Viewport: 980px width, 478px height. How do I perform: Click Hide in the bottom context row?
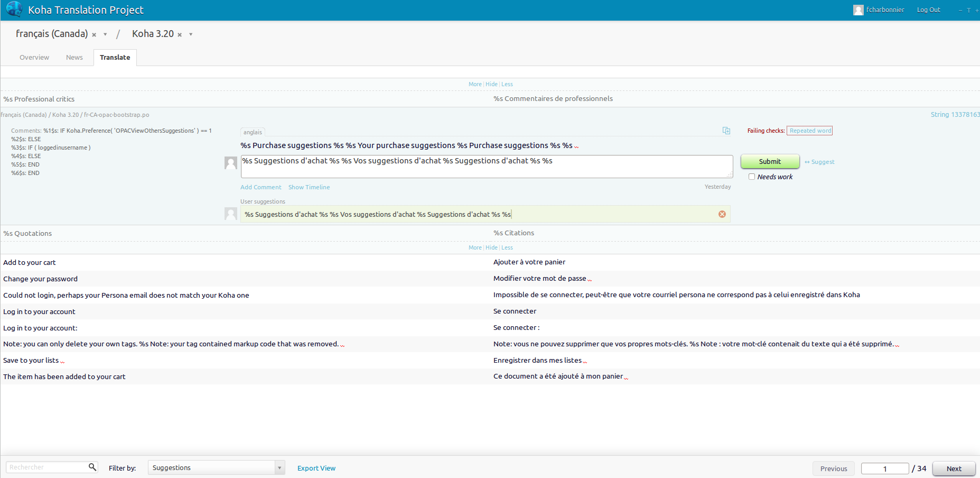point(491,247)
